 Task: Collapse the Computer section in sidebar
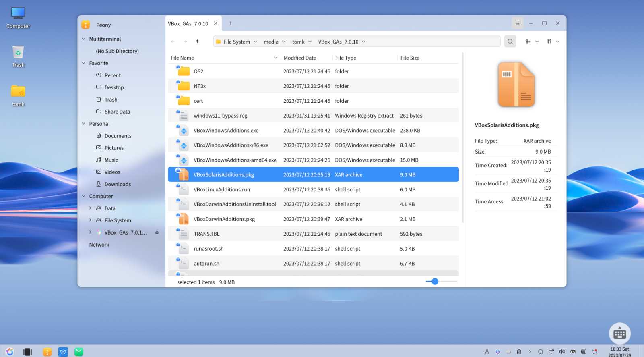click(84, 196)
